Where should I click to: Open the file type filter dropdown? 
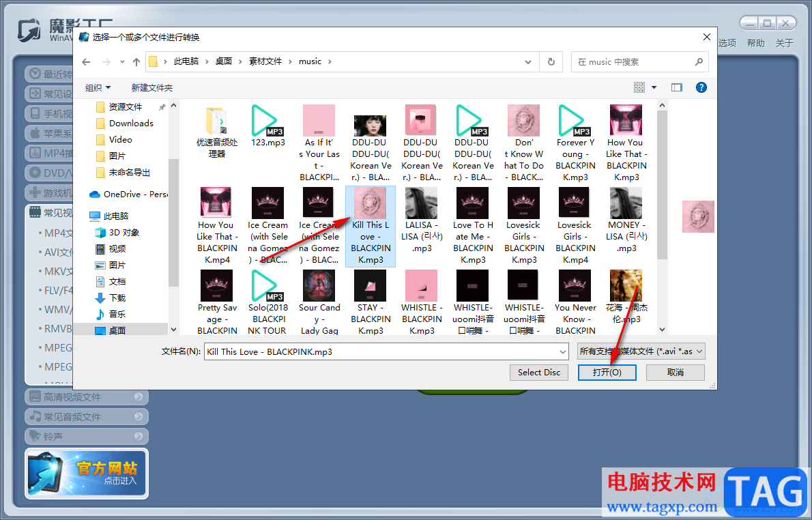[x=699, y=351]
